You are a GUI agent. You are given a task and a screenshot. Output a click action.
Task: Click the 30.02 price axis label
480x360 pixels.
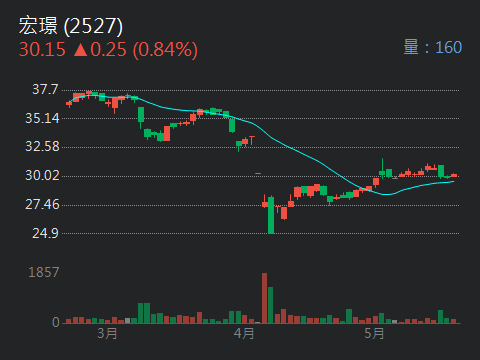[42, 175]
